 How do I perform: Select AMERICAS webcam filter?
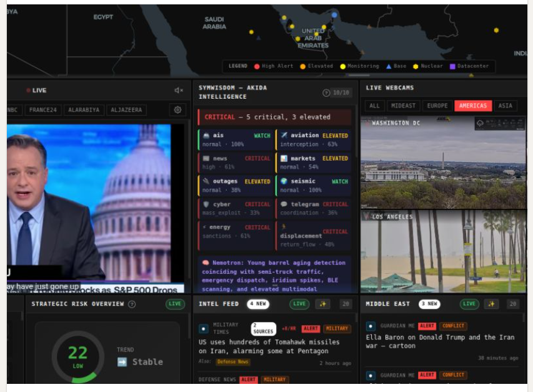[473, 106]
